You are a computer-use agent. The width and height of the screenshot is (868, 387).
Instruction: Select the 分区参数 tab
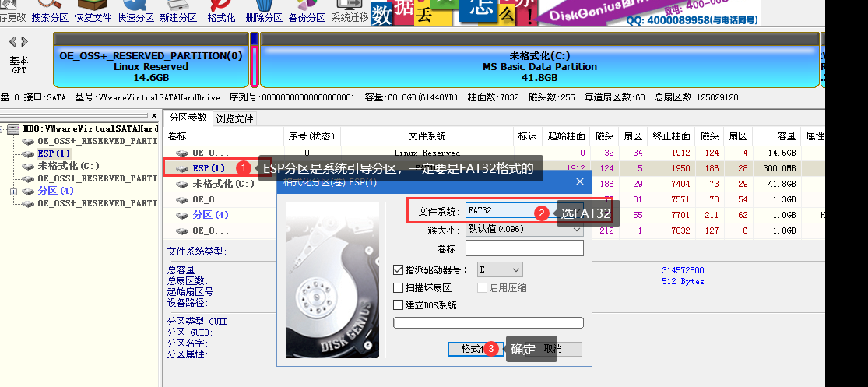pyautogui.click(x=188, y=118)
